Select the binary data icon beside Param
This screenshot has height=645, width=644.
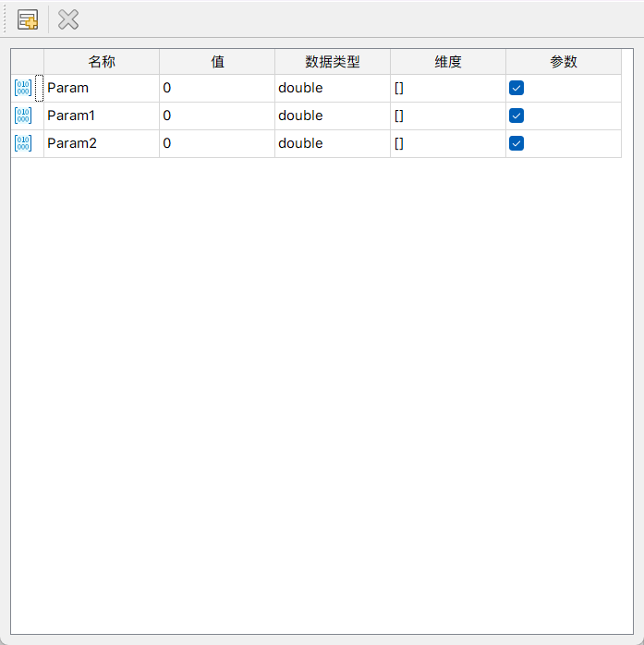pos(23,89)
